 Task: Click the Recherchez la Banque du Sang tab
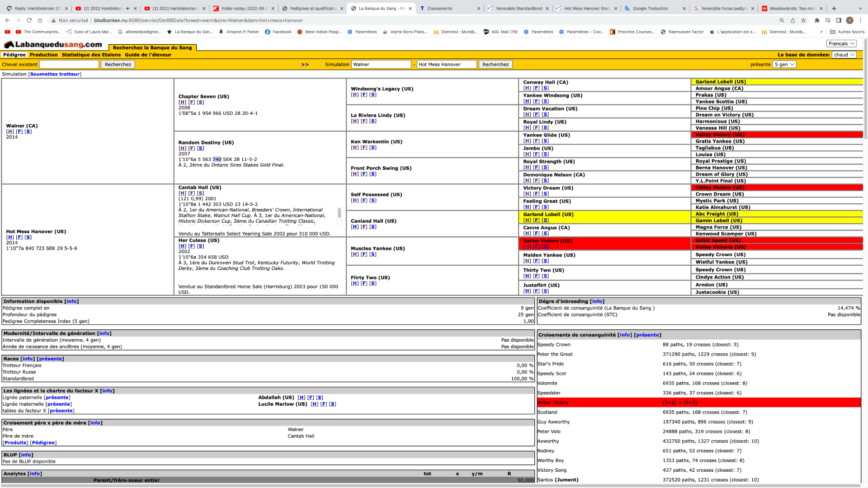[x=152, y=47]
